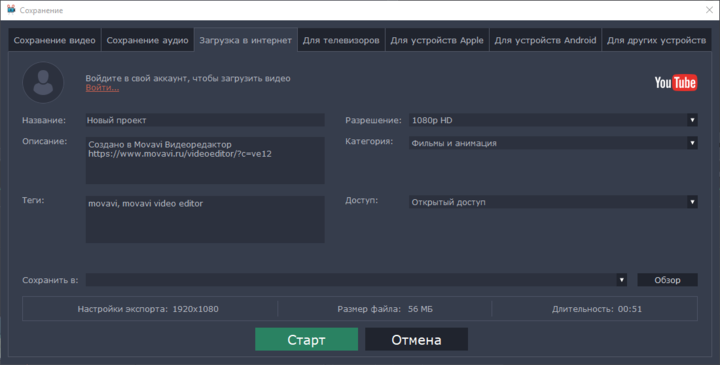The height and width of the screenshot is (365, 720).
Task: Click the Отмена cancel button
Action: pyautogui.click(x=416, y=339)
